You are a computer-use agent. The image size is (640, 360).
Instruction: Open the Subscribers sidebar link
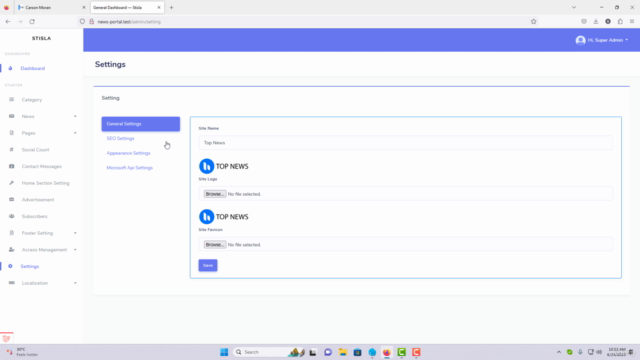pyautogui.click(x=35, y=216)
